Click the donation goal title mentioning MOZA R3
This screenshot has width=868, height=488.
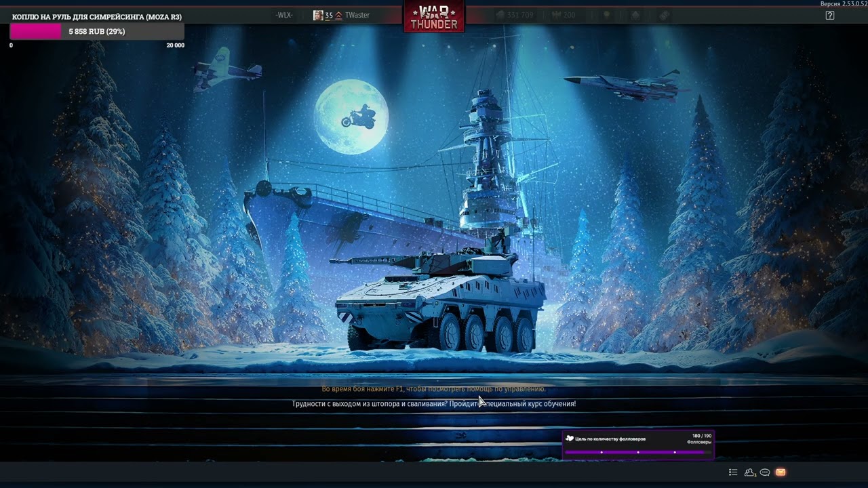click(97, 17)
